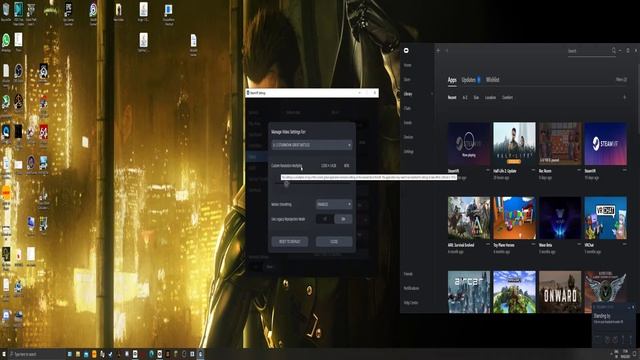Sort library by Recent
This screenshot has width=640, height=360.
click(452, 98)
